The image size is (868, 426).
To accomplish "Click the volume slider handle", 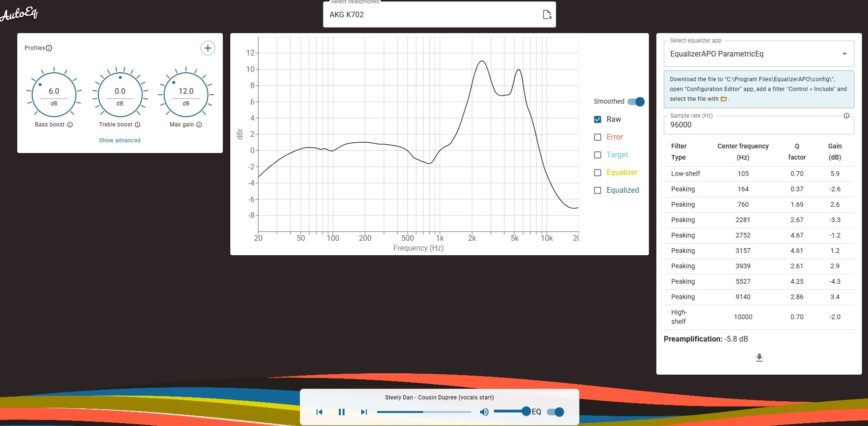I will (526, 411).
